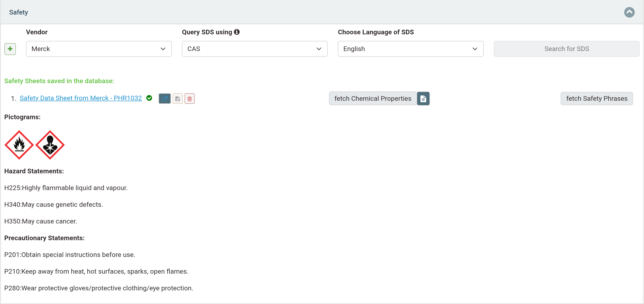Click the info icon next to Query SDS using

coord(237,32)
